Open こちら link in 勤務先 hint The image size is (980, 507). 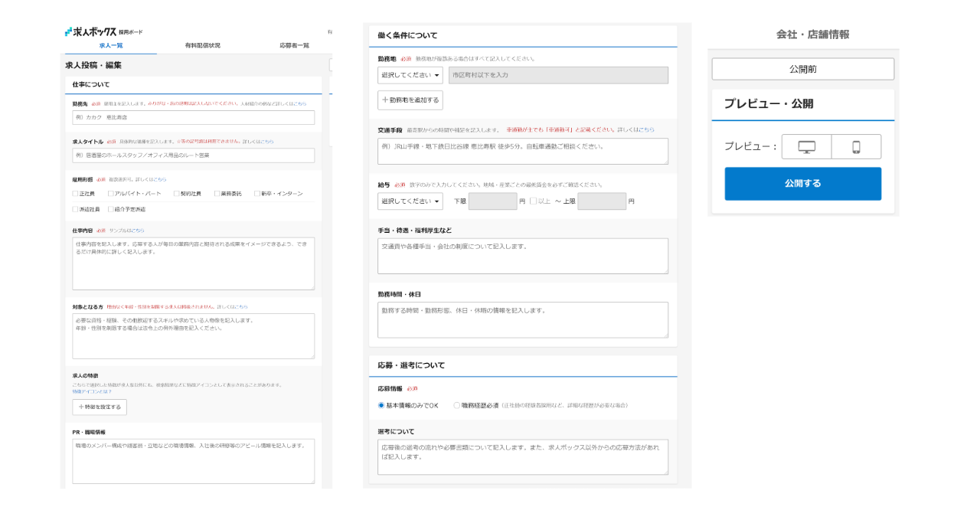coord(300,103)
